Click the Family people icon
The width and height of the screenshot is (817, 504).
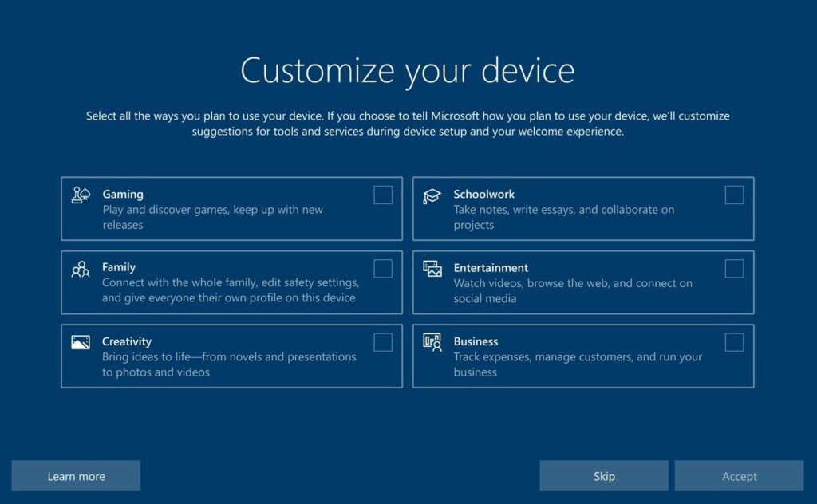(81, 270)
